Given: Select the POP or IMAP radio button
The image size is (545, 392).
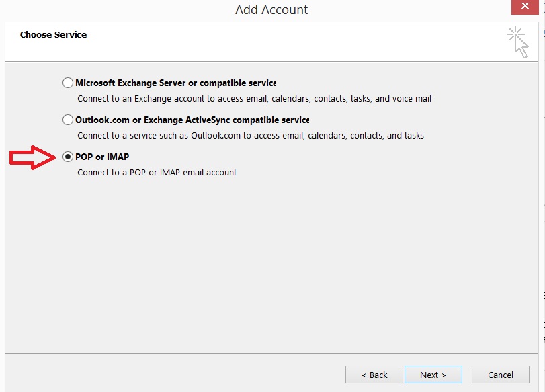Looking at the screenshot, I should tap(67, 156).
